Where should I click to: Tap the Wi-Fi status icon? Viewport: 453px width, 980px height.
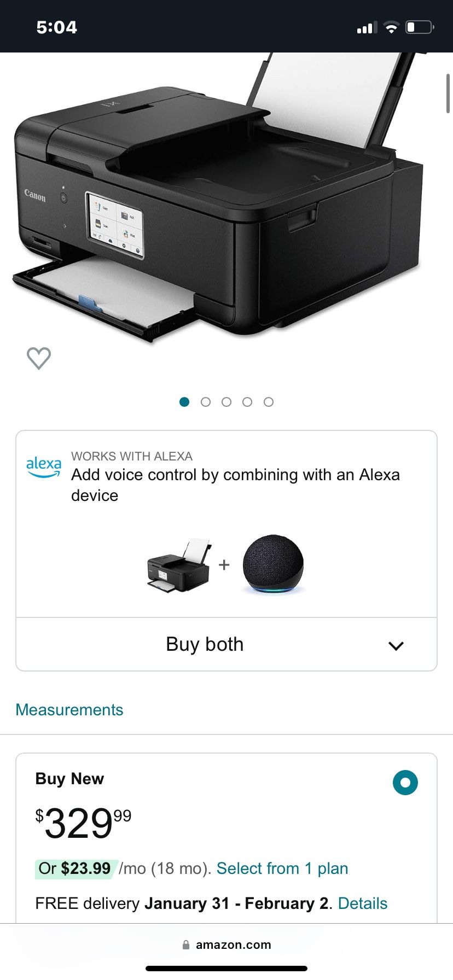pos(391,27)
